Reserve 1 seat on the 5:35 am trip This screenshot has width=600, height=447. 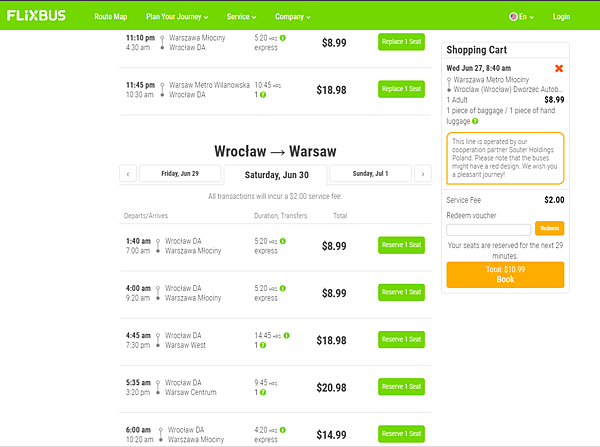(401, 387)
